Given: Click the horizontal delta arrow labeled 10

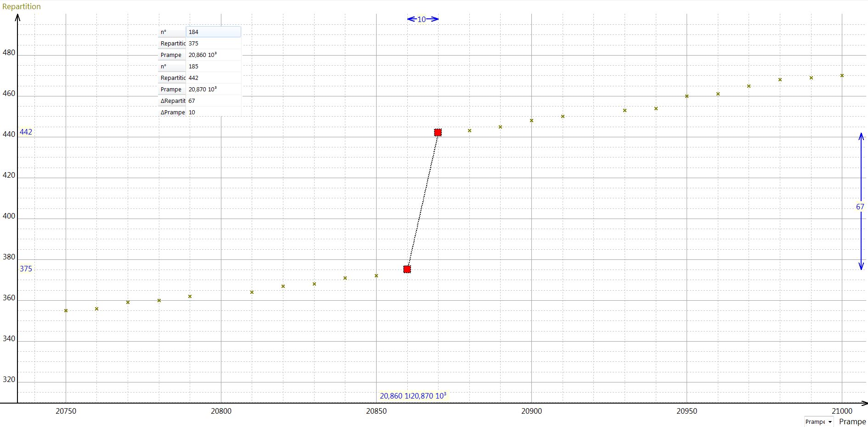Looking at the screenshot, I should pyautogui.click(x=423, y=19).
